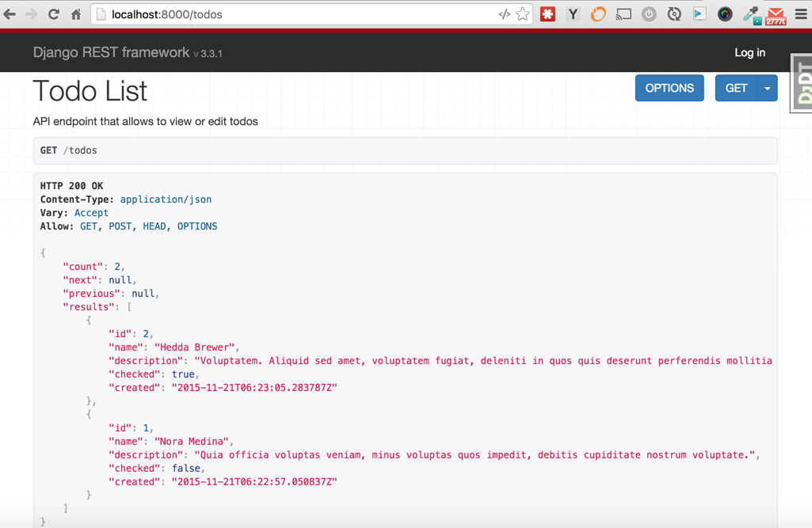Click the "results" key
The image size is (812, 528).
pyautogui.click(x=88, y=307)
